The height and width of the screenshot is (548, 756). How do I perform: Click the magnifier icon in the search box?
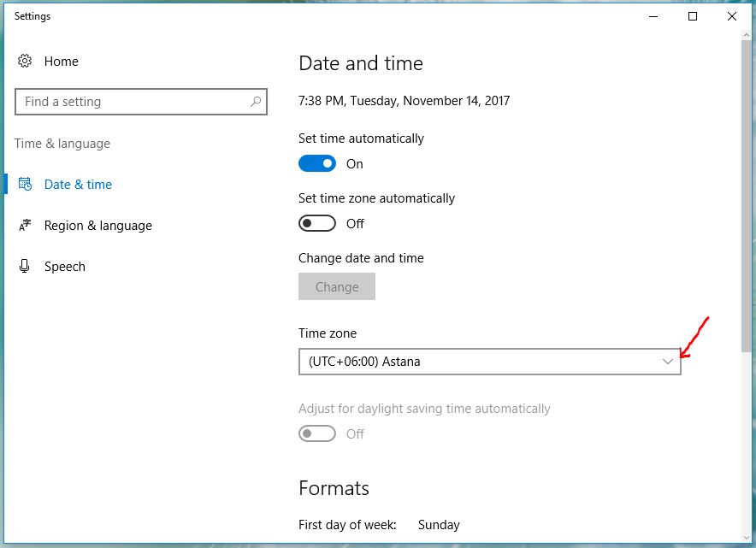pyautogui.click(x=255, y=102)
